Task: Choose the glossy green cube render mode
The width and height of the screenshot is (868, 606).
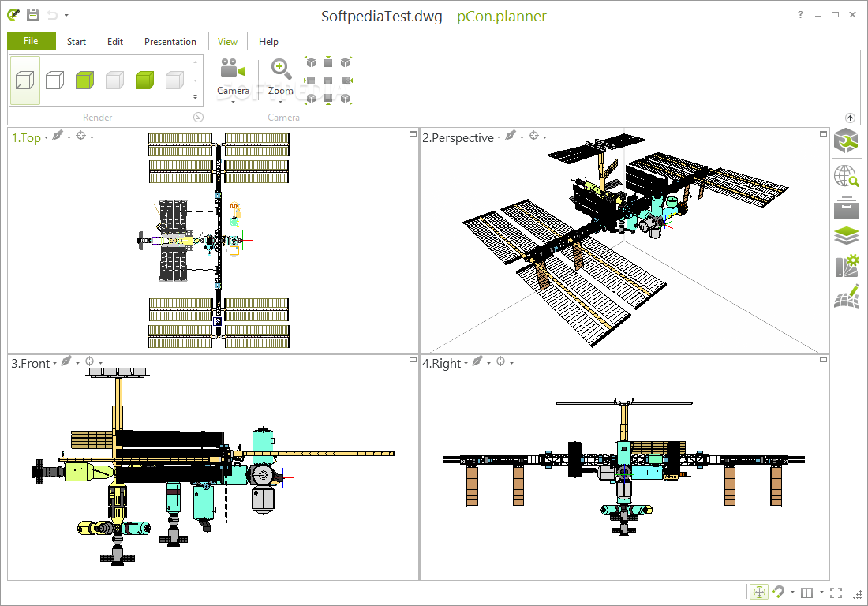Action: pos(144,80)
